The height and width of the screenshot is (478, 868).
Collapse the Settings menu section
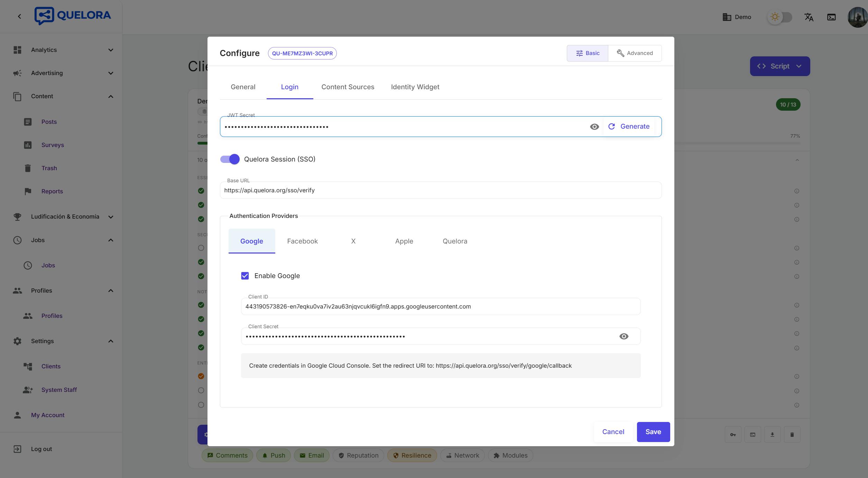111,341
